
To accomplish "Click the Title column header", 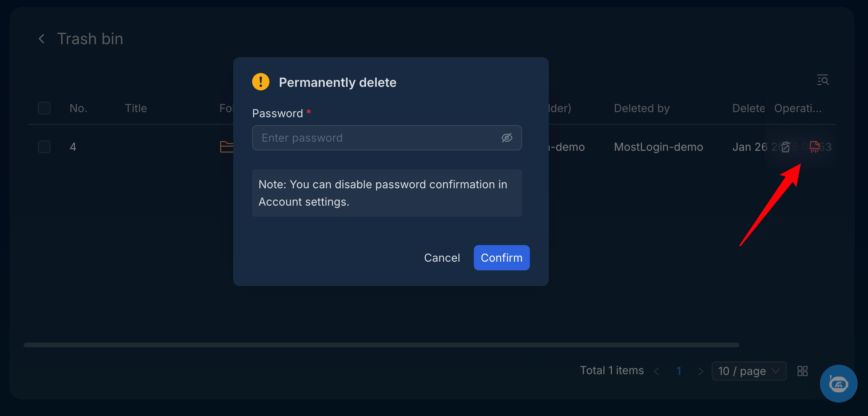I will coord(136,108).
